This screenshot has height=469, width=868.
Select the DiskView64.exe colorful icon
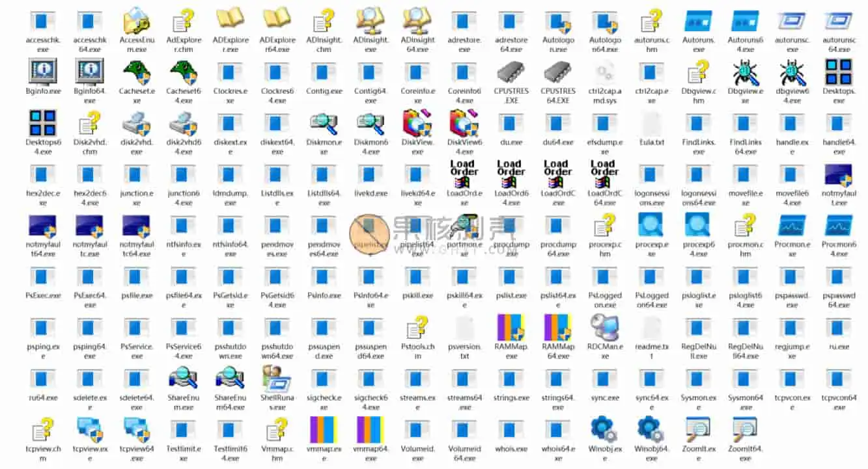click(464, 122)
